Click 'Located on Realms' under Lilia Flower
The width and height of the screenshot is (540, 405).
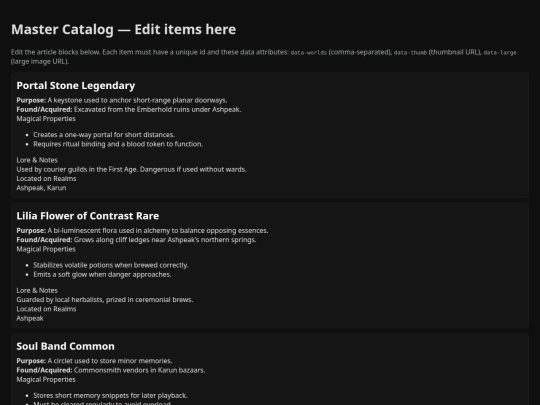[46, 309]
